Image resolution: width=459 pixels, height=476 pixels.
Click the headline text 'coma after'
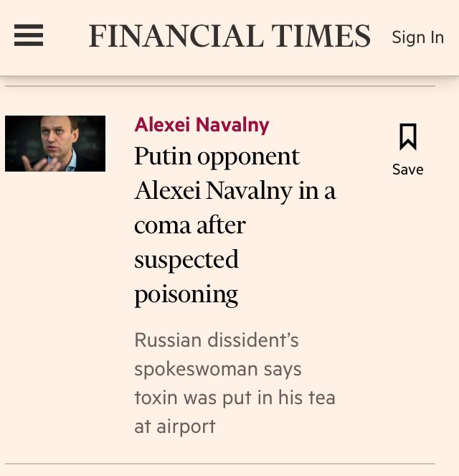[190, 225]
